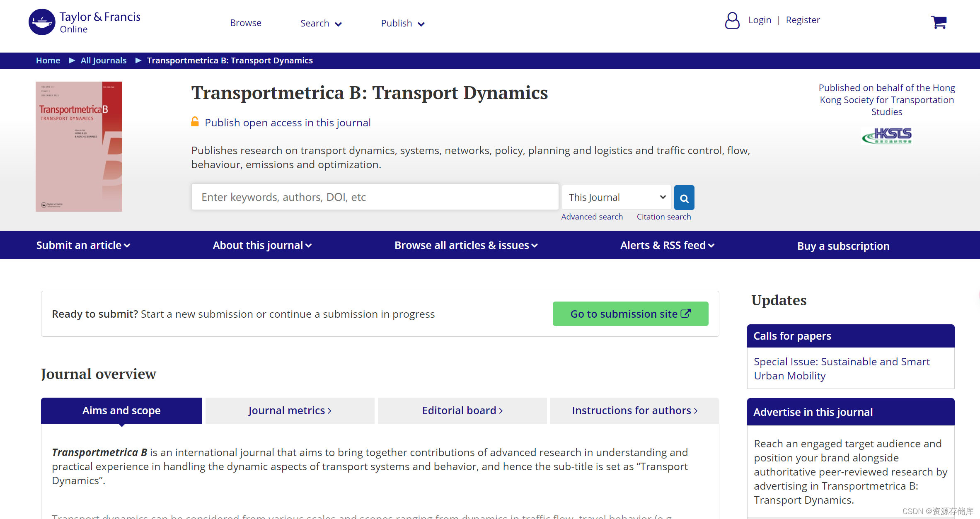The height and width of the screenshot is (519, 980).
Task: Expand the Submit an article menu
Action: (83, 245)
